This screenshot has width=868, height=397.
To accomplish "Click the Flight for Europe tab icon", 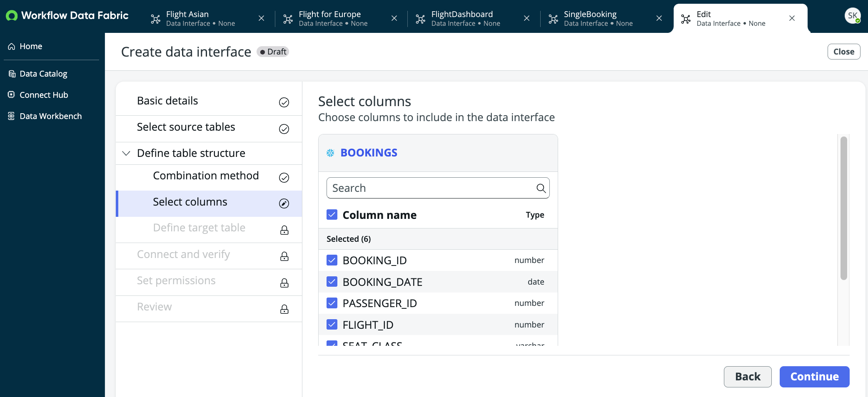I will point(288,19).
